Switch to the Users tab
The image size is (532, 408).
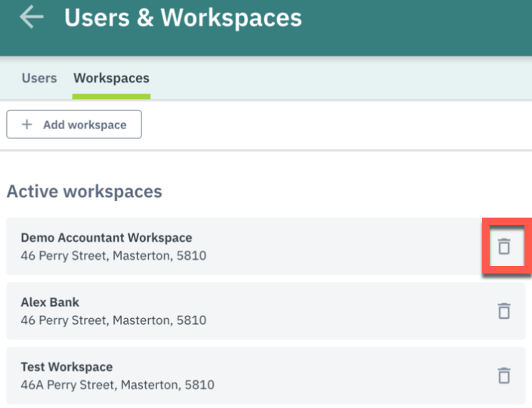pyautogui.click(x=39, y=78)
